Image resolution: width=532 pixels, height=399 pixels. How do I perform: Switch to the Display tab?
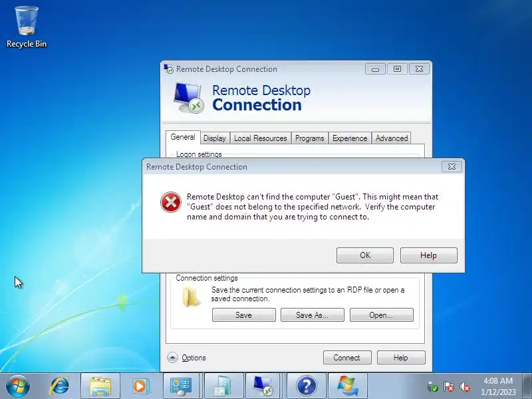214,138
